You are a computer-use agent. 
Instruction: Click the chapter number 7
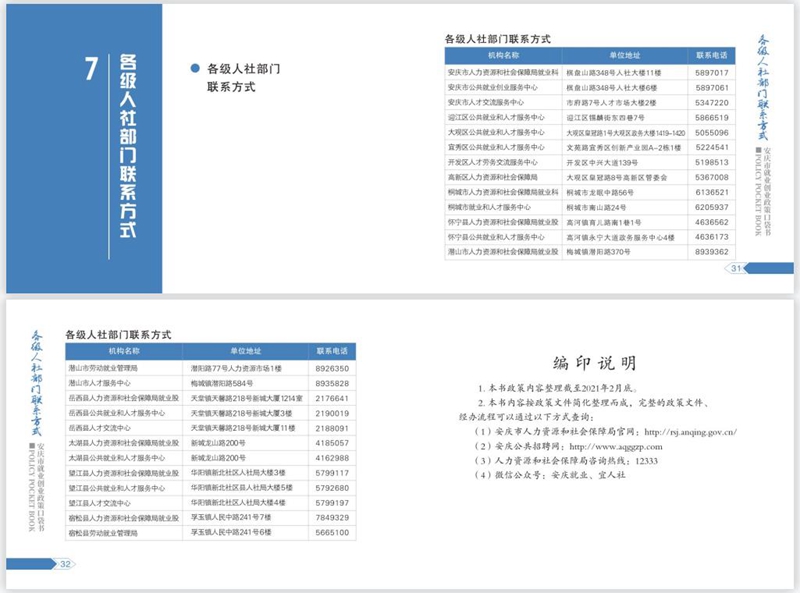[91, 68]
